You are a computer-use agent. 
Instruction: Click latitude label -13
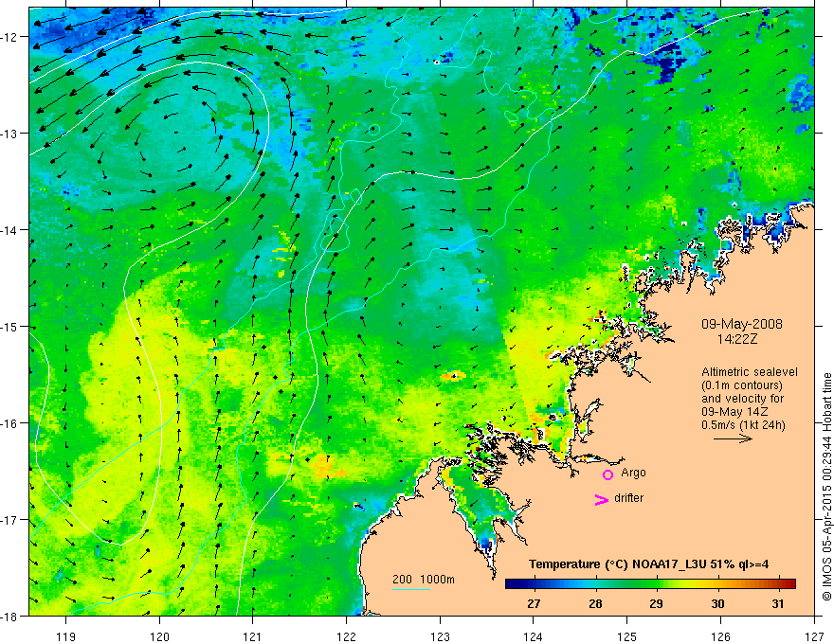10,134
